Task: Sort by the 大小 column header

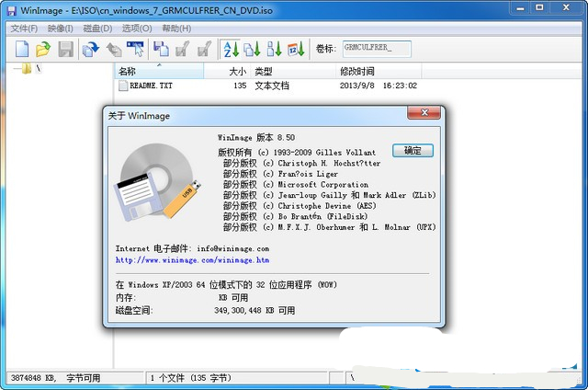Action: 227,71
